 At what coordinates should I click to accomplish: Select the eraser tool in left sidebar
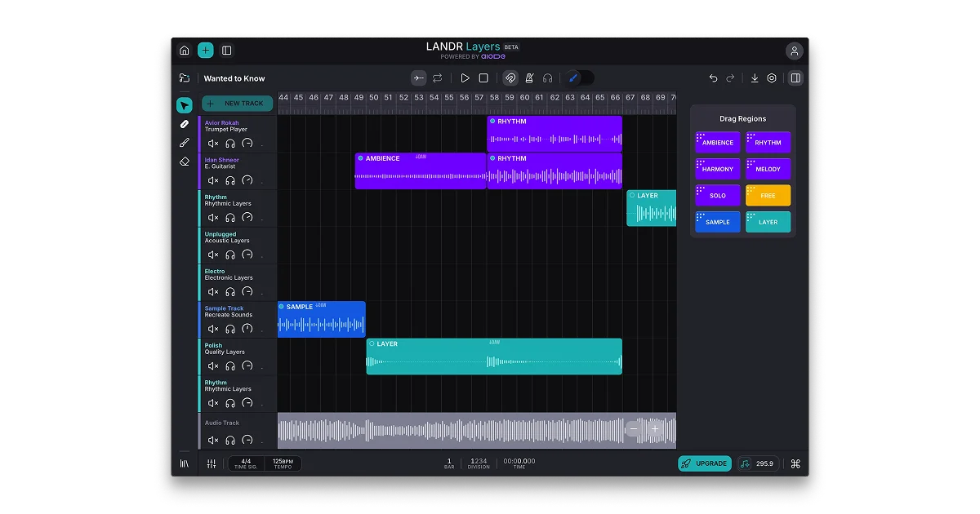pyautogui.click(x=185, y=162)
